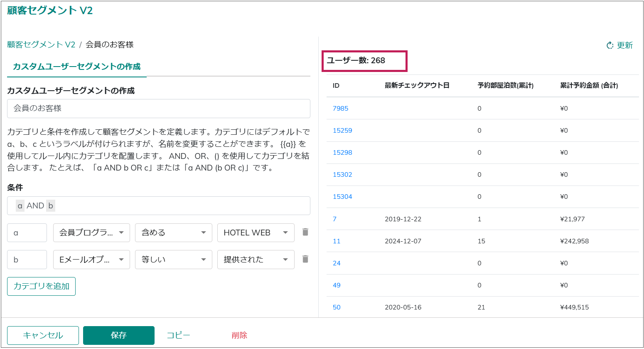Click the 会員のお客様 breadcrumb text

110,45
